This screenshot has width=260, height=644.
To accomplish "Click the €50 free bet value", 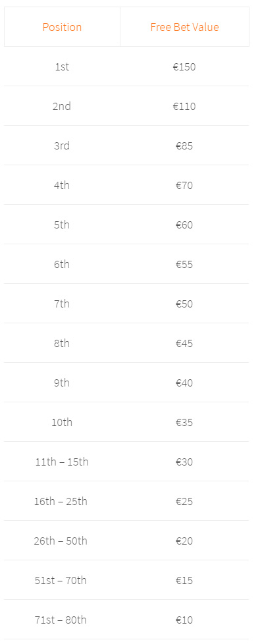I will tap(184, 304).
